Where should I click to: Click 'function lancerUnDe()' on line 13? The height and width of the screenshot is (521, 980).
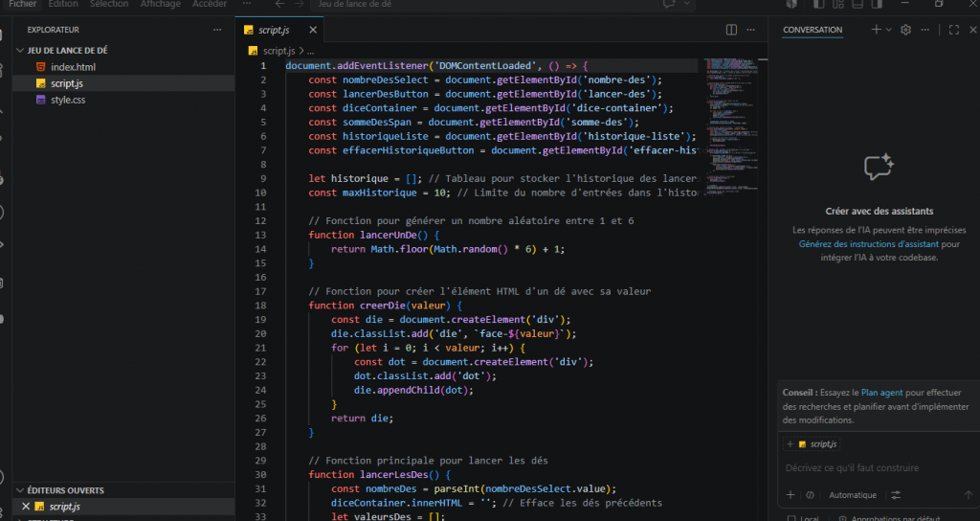(x=368, y=236)
